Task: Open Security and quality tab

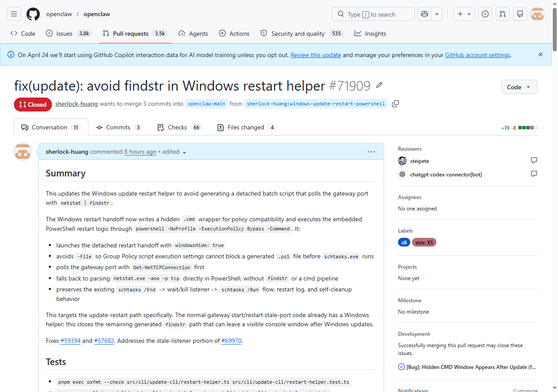Action: [302, 34]
